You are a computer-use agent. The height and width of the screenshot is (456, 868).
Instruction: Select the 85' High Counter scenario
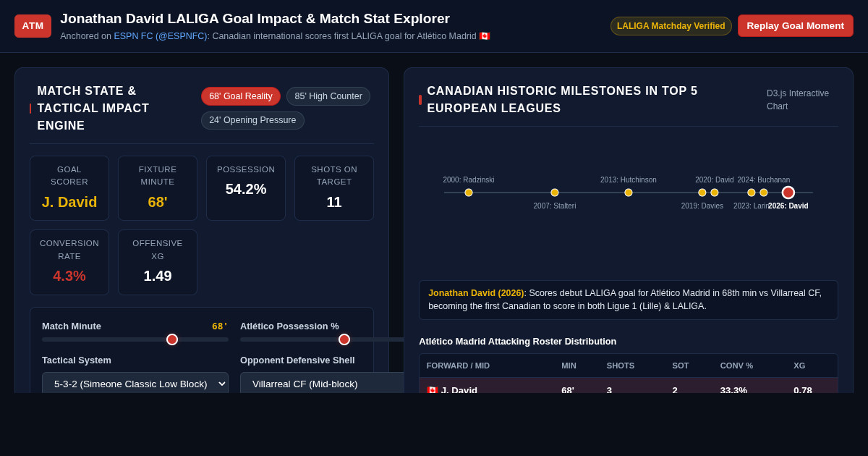(x=328, y=96)
